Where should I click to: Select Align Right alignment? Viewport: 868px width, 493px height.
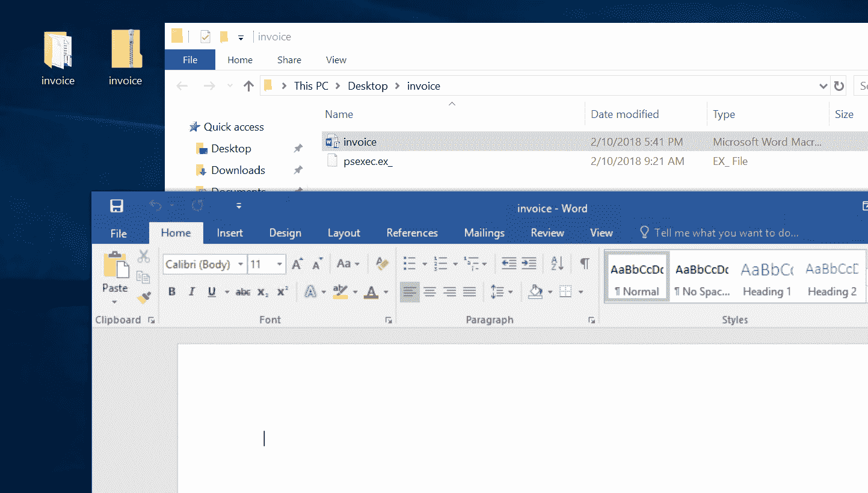point(449,292)
